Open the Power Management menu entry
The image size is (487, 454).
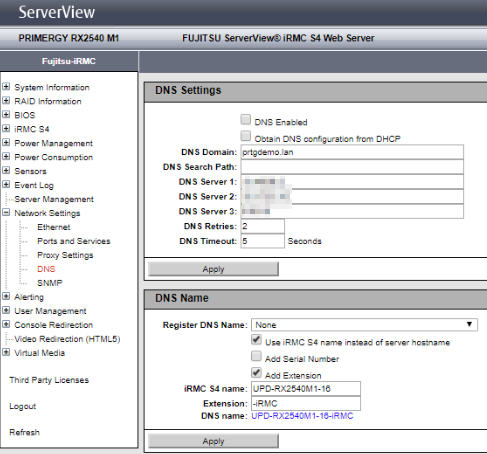point(53,143)
